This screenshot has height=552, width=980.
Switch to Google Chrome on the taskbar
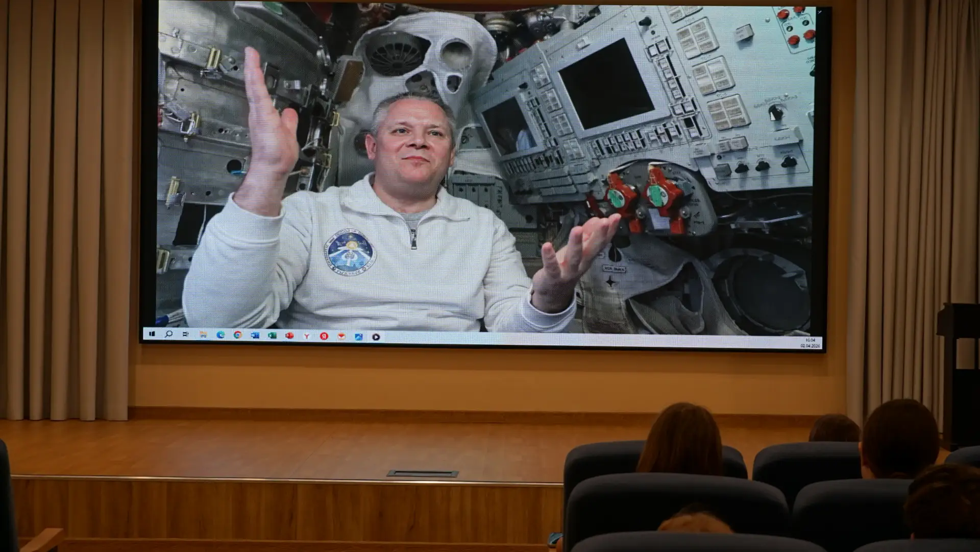238,335
